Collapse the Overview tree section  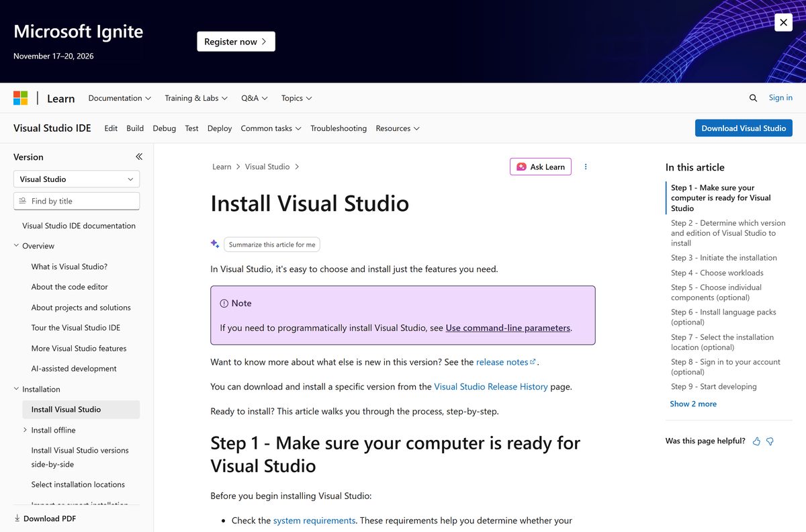16,246
